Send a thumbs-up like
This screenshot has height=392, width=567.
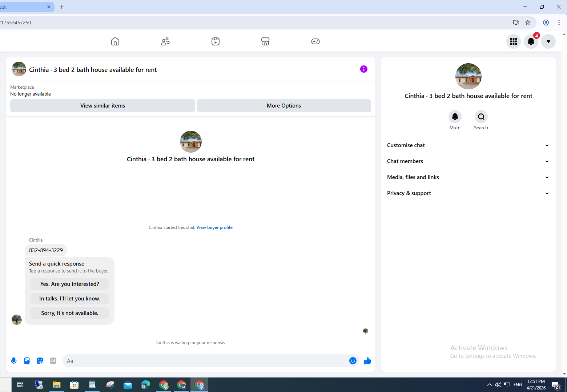pos(367,361)
